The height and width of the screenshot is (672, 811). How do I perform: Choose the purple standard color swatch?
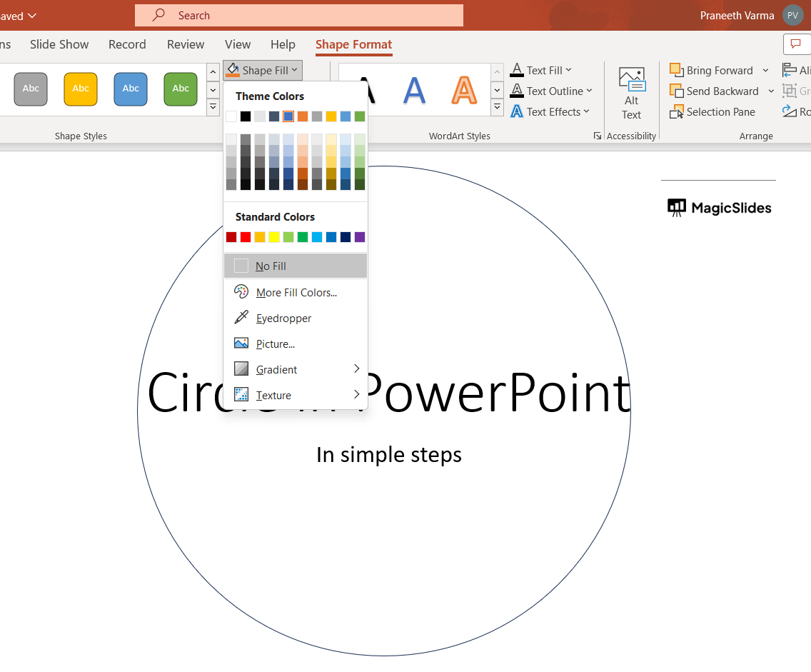pyautogui.click(x=360, y=237)
